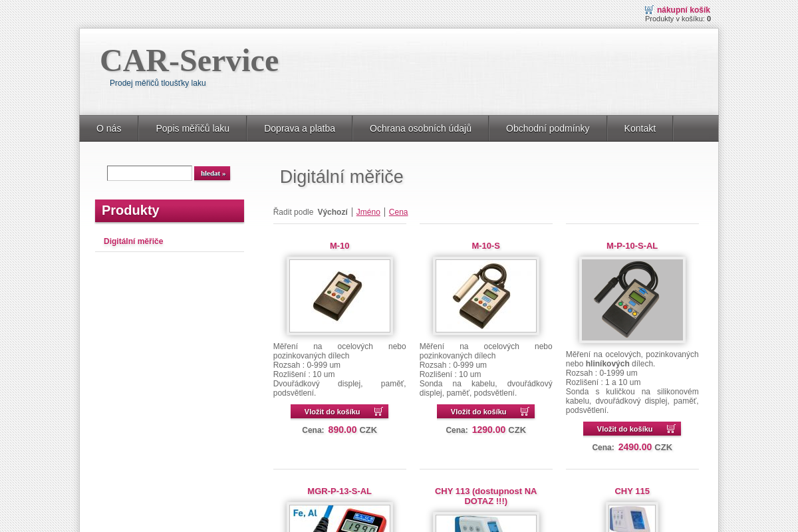Add M-10 to cart via Vložit do košíku
The image size is (798, 532).
coord(332,411)
